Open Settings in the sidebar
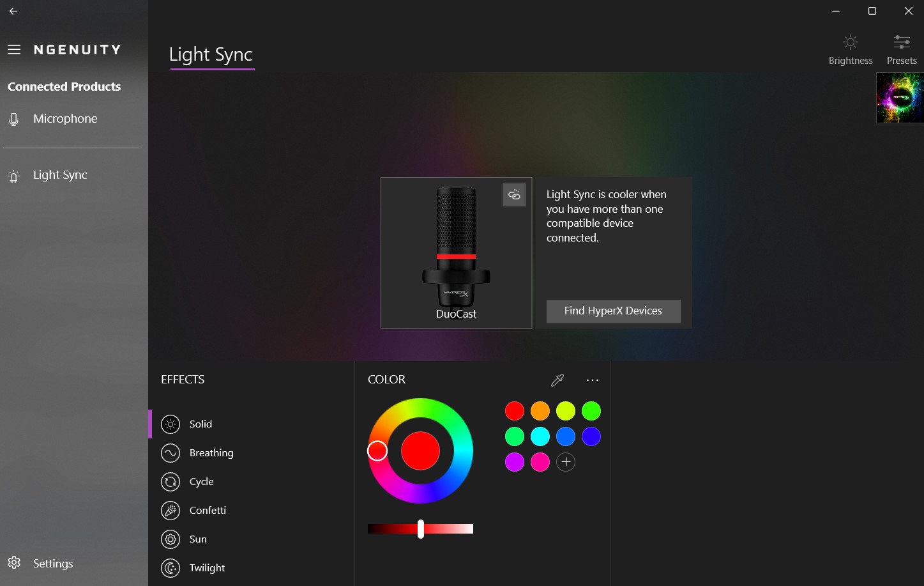This screenshot has width=924, height=586. (x=52, y=564)
